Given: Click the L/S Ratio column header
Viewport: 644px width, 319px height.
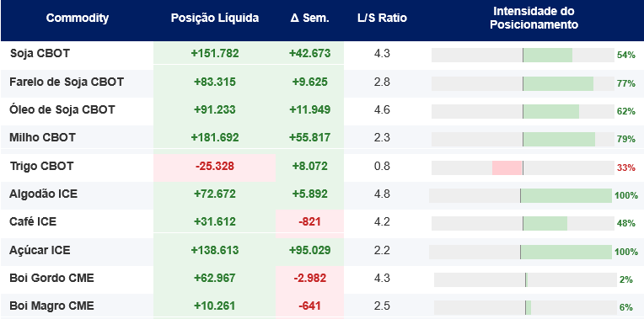Looking at the screenshot, I should [x=382, y=18].
